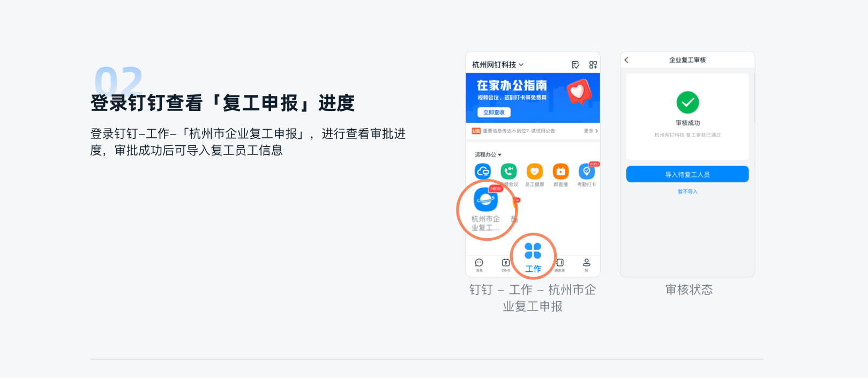Screen dimensions: 868x378
Task: Tap the add-widgets grid icon in header
Action: 593,65
